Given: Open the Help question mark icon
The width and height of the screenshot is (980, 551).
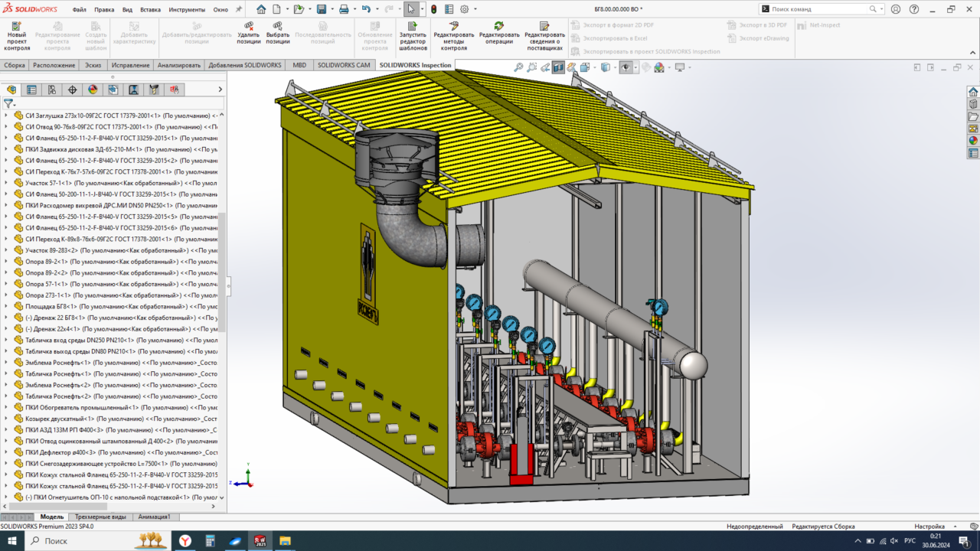Looking at the screenshot, I should (913, 10).
